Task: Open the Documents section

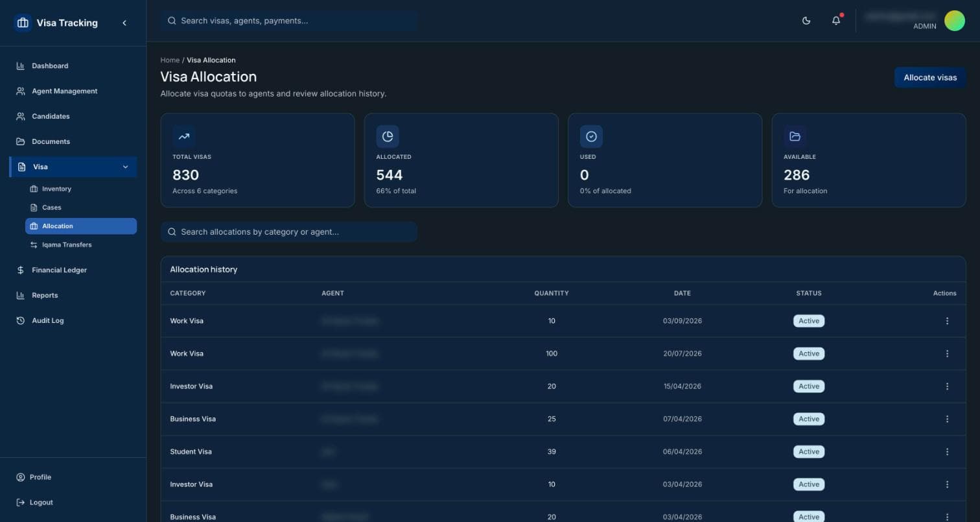Action: [73, 142]
